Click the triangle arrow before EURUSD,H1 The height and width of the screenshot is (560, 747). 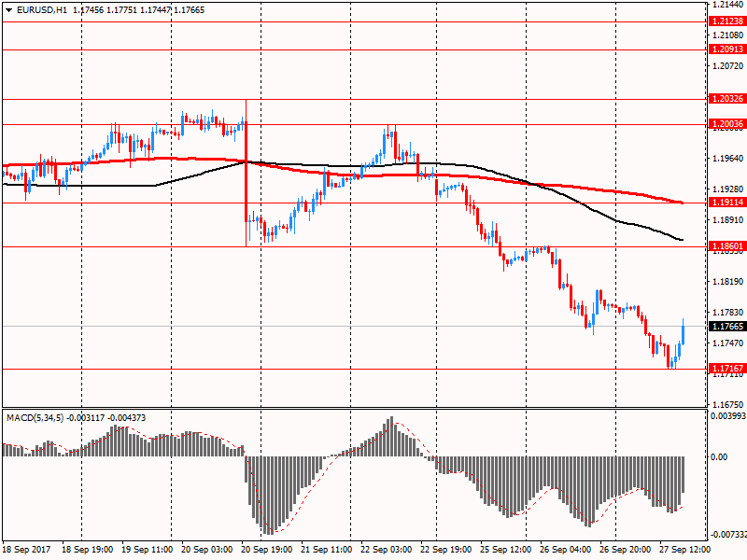pos(8,10)
